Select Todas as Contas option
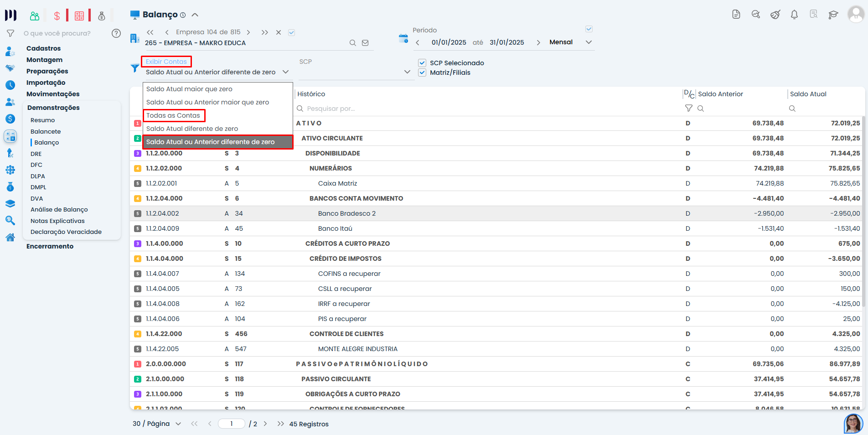The height and width of the screenshot is (435, 868). click(173, 115)
